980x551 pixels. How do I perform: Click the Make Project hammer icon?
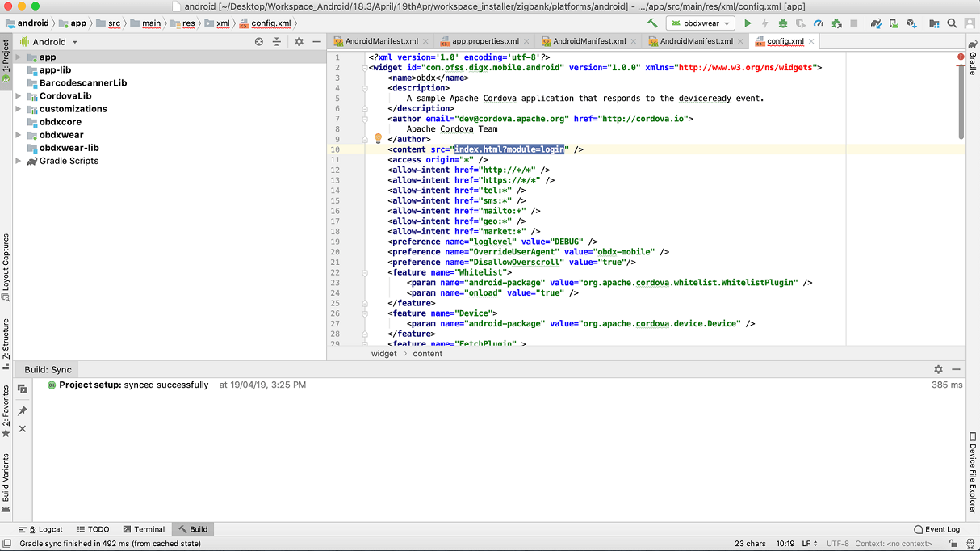point(652,23)
